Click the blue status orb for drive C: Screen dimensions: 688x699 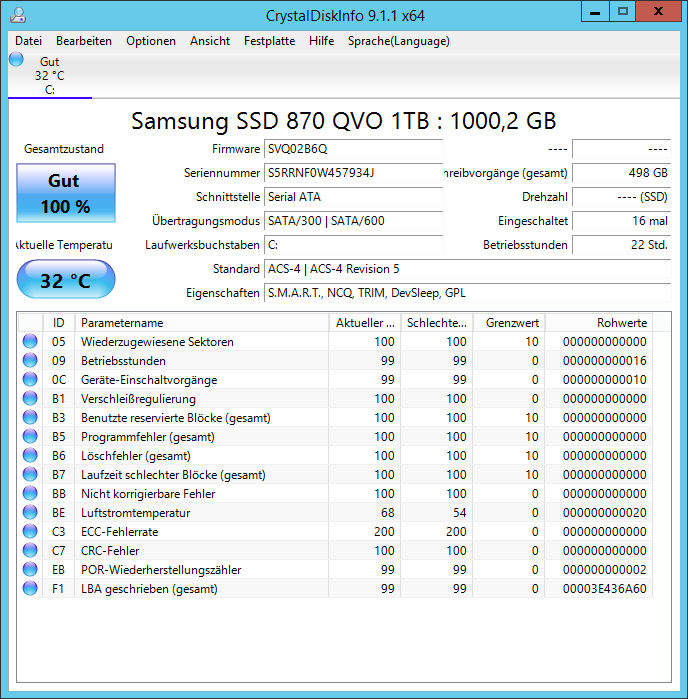click(16, 59)
